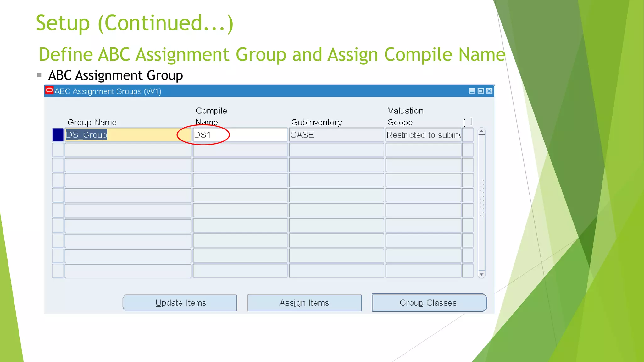Click the Group Name column header
Viewport: 644px width, 362px height.
pos(92,122)
